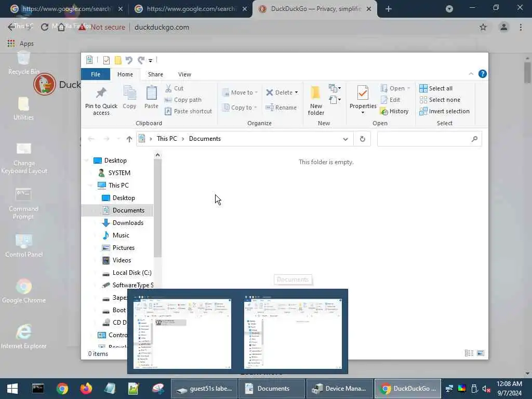Click quick access Properties checkmark icon

106,60
